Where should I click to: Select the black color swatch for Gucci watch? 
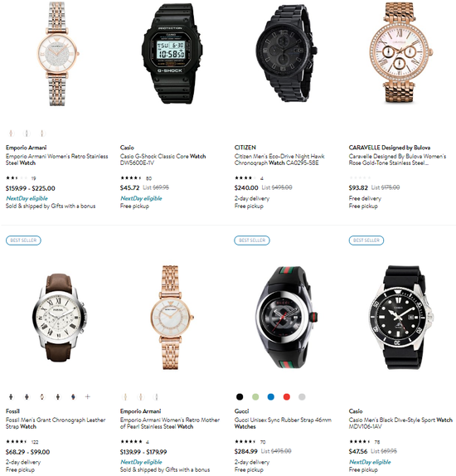point(240,396)
